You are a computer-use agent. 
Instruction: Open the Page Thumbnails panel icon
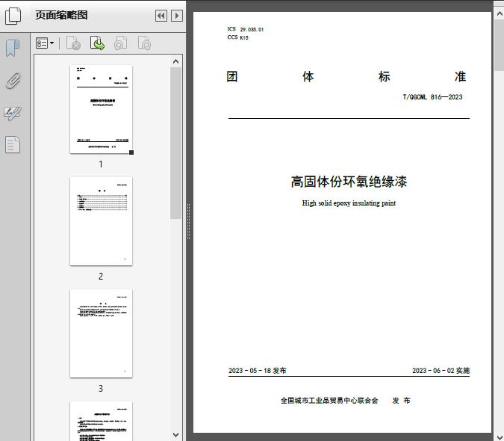[x=13, y=16]
